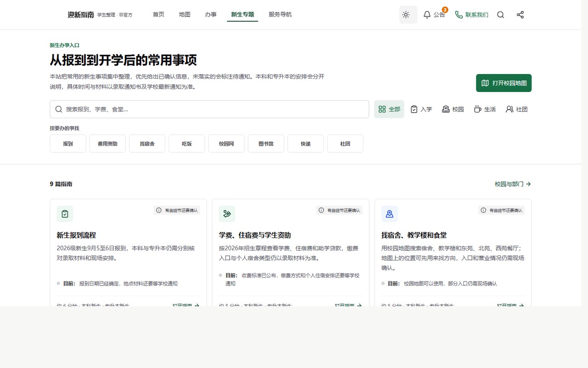Open the 地图 nav item
Image resolution: width=588 pixels, height=368 pixels.
pyautogui.click(x=185, y=15)
